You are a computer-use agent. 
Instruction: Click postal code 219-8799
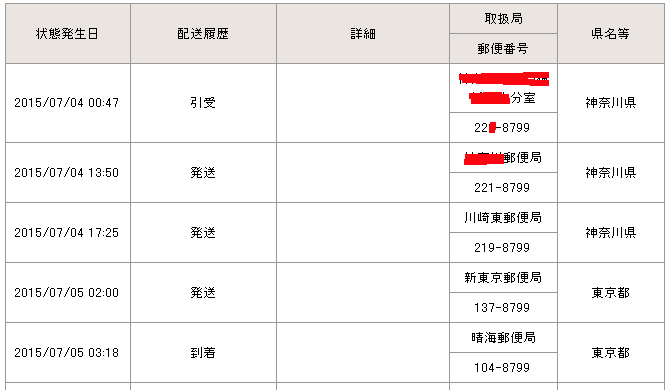tap(503, 248)
